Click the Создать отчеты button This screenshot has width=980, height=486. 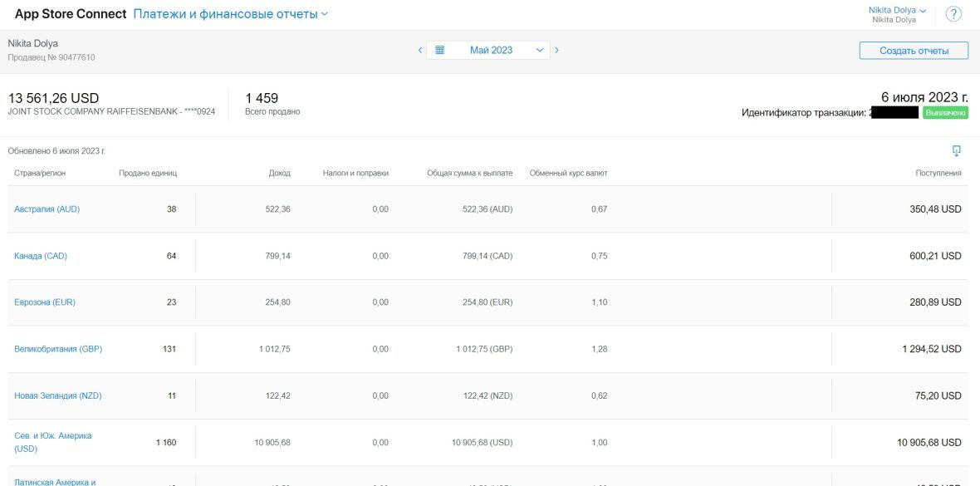click(x=914, y=51)
